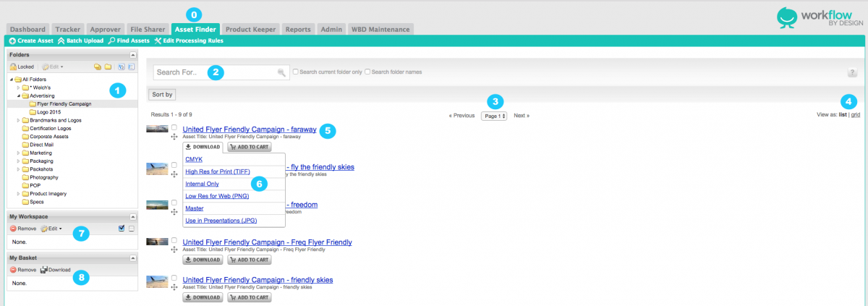Choose Use in Presentations (JPG)
This screenshot has width=868, height=306.
221,221
